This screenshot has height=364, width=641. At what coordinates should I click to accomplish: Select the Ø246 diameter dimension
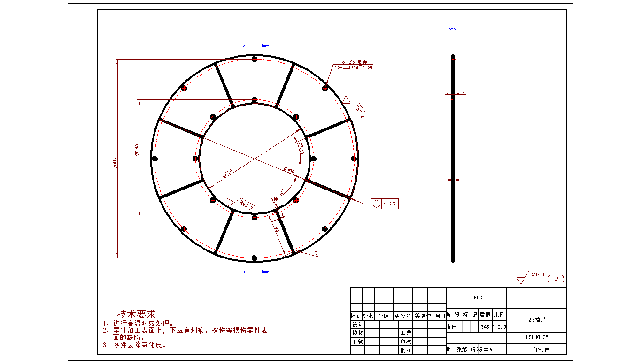[137, 150]
